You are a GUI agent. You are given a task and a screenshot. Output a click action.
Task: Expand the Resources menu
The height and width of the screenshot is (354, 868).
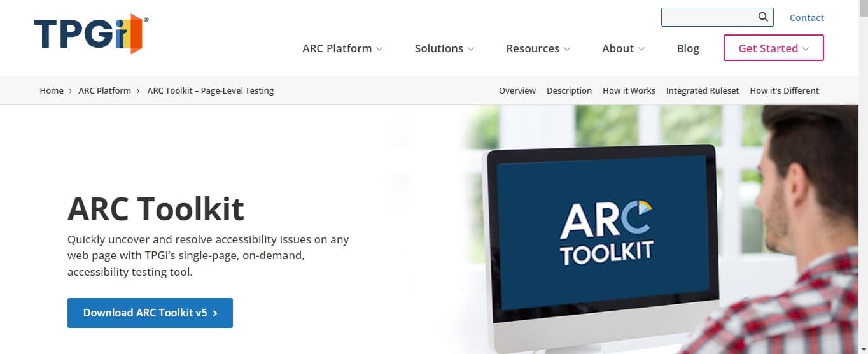point(538,48)
